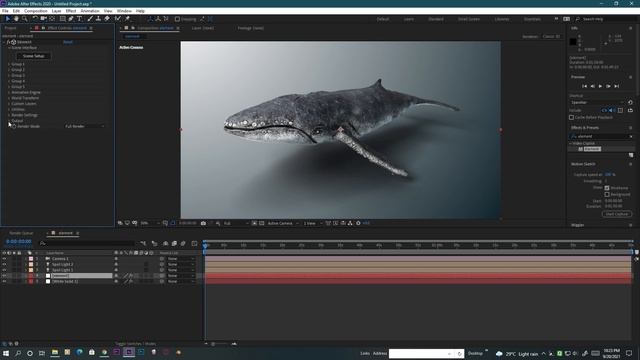Click the label color of Camera 1 layer
The image size is (640, 360).
point(31,259)
